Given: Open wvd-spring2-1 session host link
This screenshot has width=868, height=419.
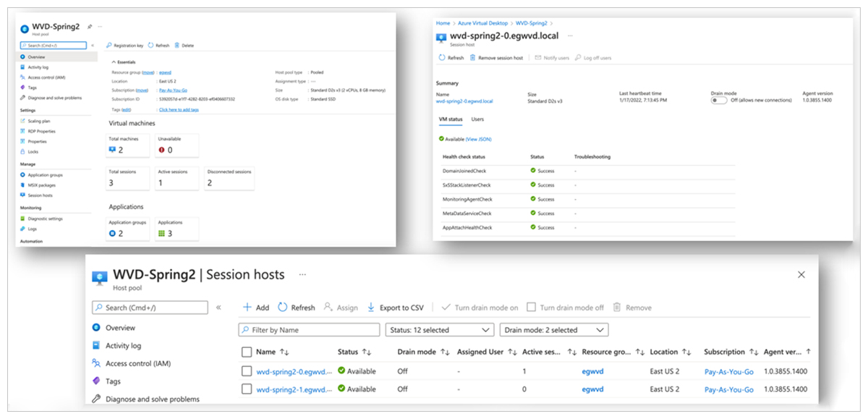Looking at the screenshot, I should click(x=294, y=389).
